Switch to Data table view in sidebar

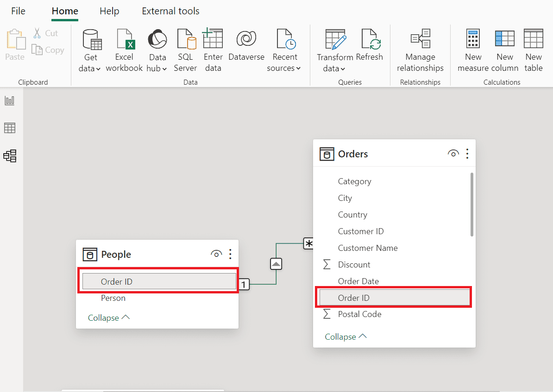point(10,128)
